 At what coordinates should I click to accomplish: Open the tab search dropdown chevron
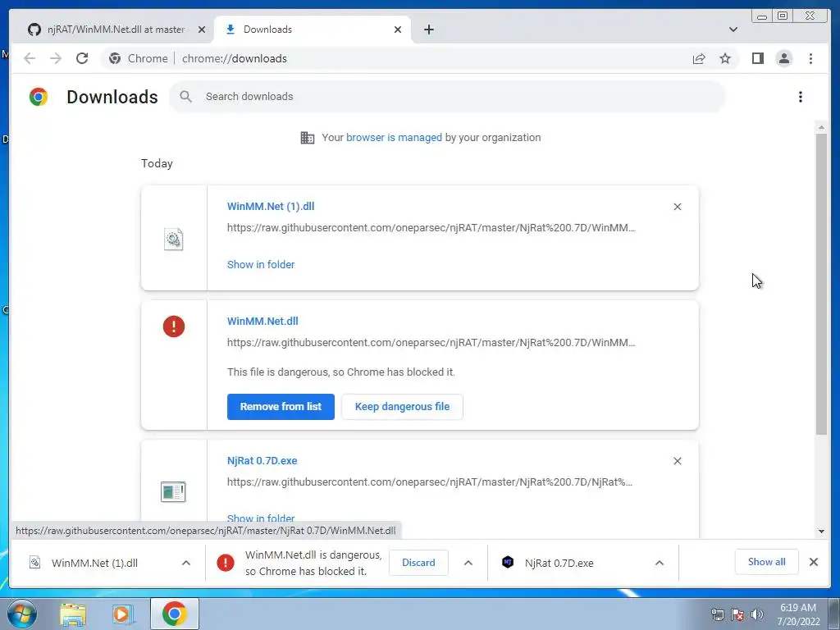point(733,30)
